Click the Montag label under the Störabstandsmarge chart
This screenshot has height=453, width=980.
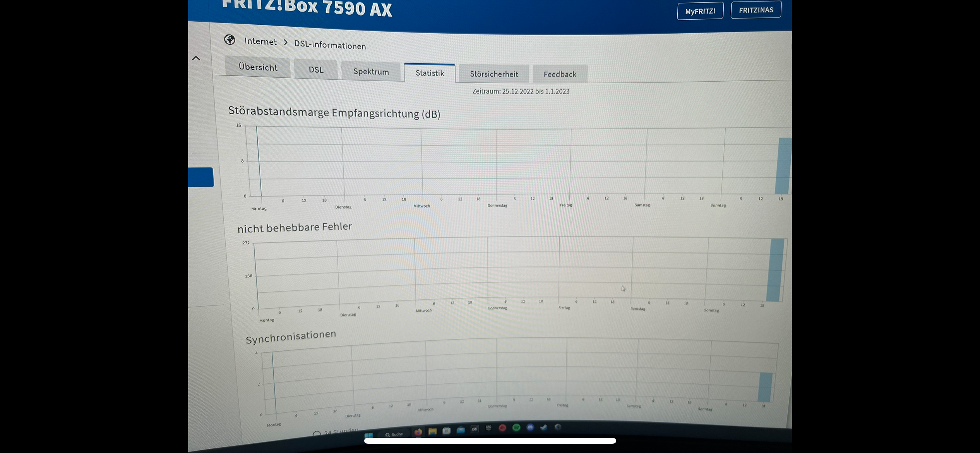pos(259,208)
